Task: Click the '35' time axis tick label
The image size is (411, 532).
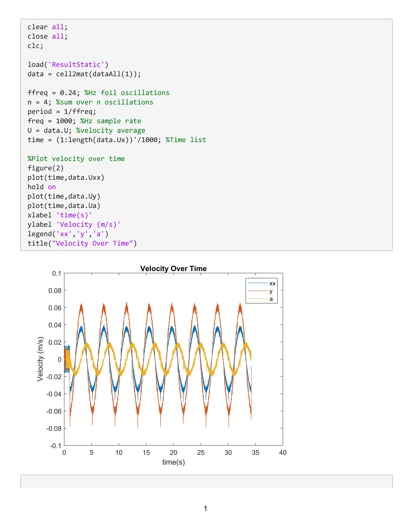Action: (x=255, y=453)
